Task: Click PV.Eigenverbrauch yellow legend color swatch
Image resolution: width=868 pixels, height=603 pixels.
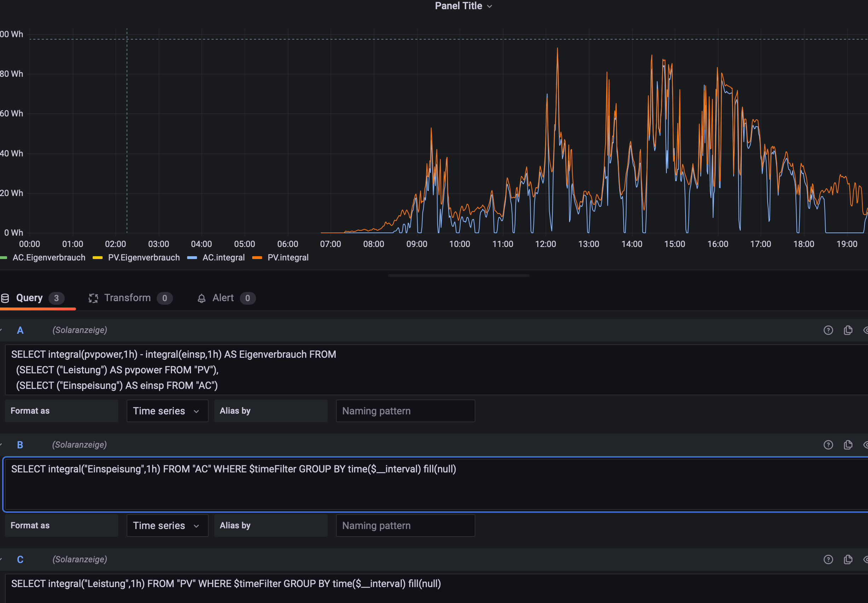Action: 98,258
